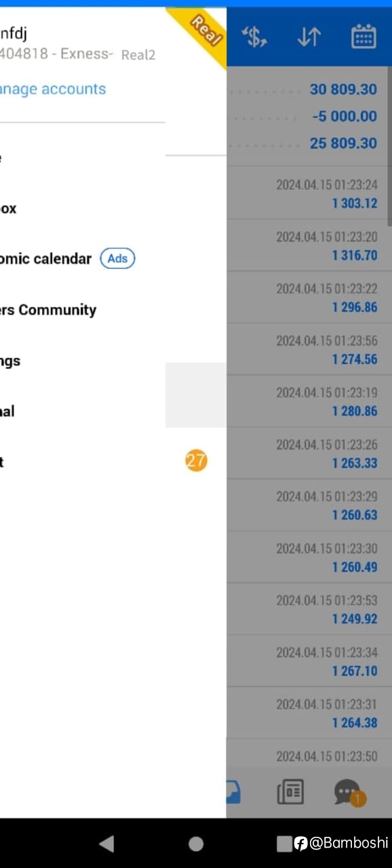392x868 pixels.
Task: Open the trade row with profit 1 249.92
Action: pyautogui.click(x=309, y=609)
